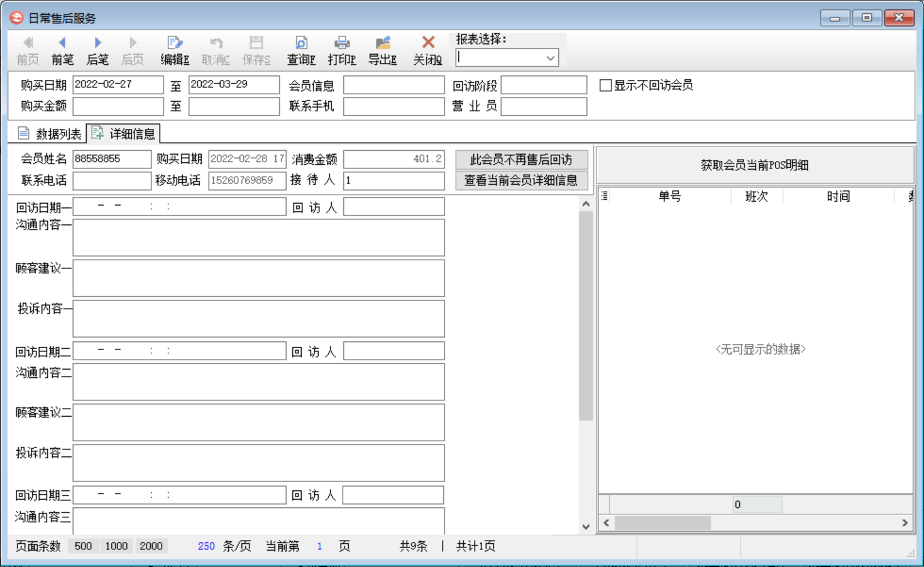This screenshot has height=567, width=924.
Task: Click the app logo in title bar
Action: click(x=16, y=18)
